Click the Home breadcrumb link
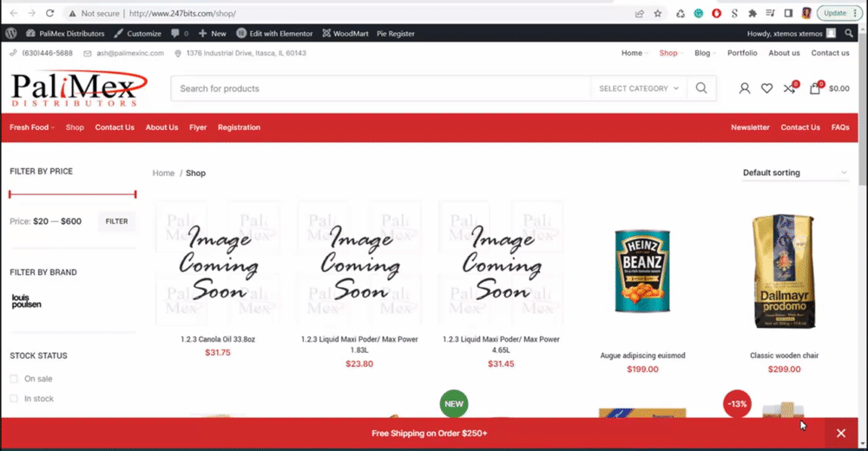Image resolution: width=868 pixels, height=451 pixels. tap(163, 173)
